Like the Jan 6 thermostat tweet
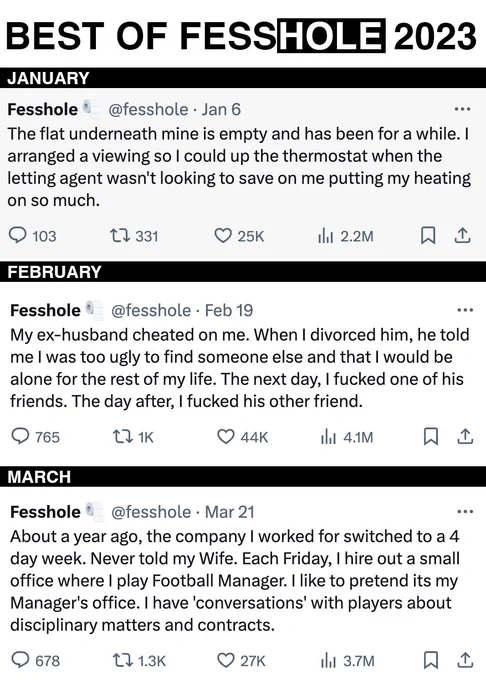 pyautogui.click(x=239, y=236)
